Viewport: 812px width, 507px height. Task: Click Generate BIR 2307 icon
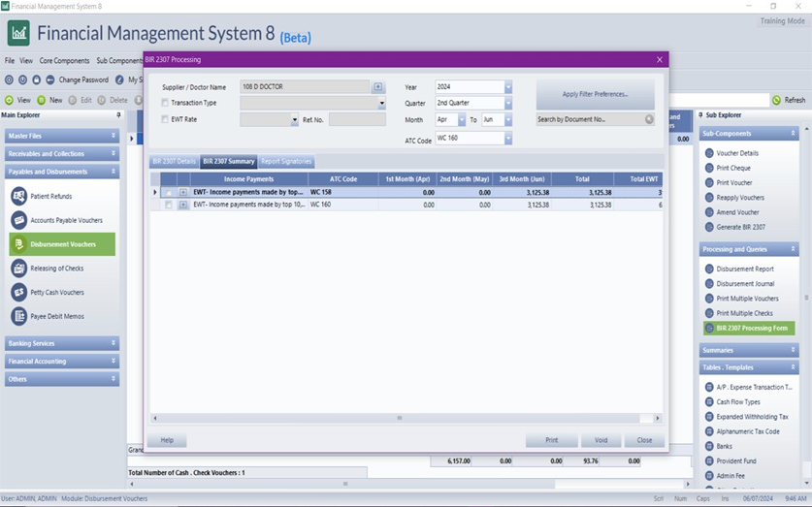[709, 227]
